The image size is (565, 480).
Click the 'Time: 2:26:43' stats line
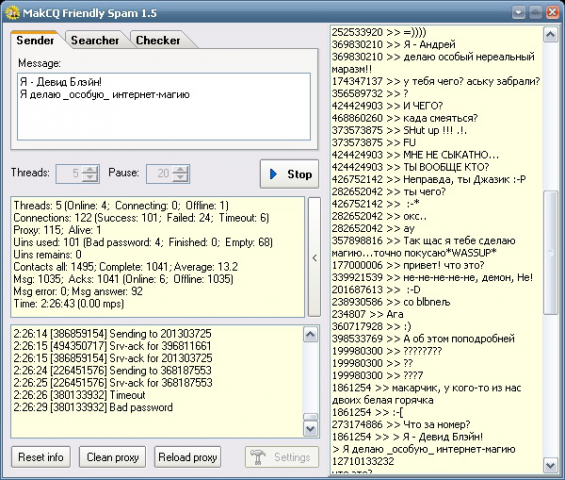tap(68, 303)
